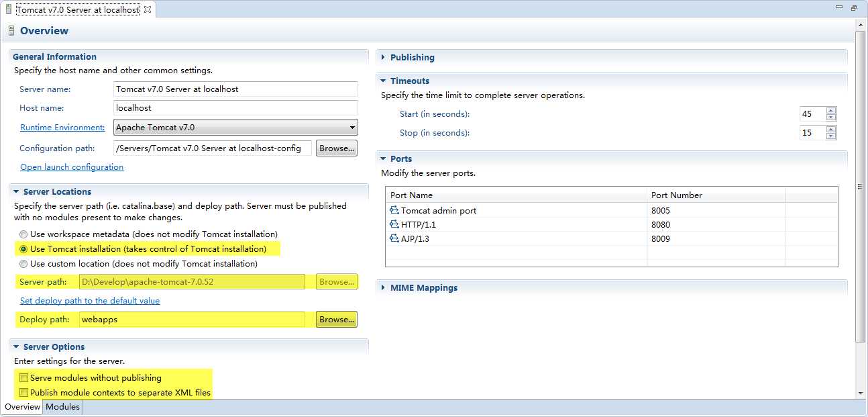
Task: Click the Tomcat admin port icon
Action: click(394, 210)
